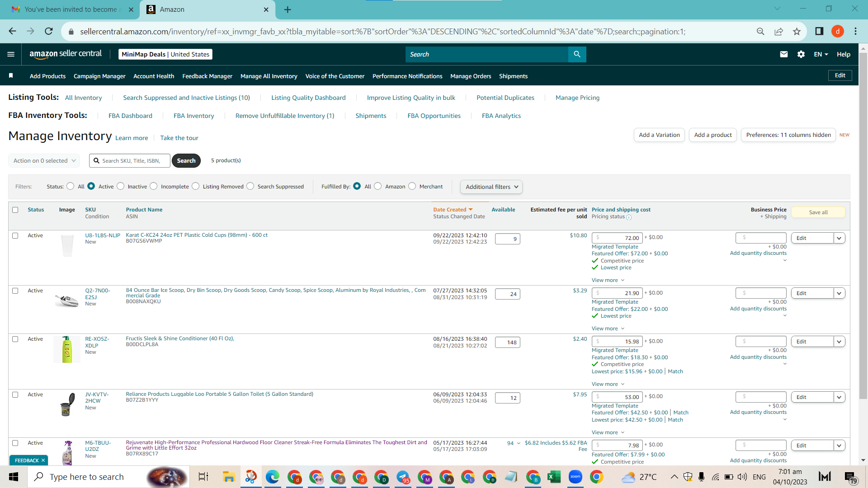
Task: Click the search magnifier button in header
Action: click(x=577, y=54)
